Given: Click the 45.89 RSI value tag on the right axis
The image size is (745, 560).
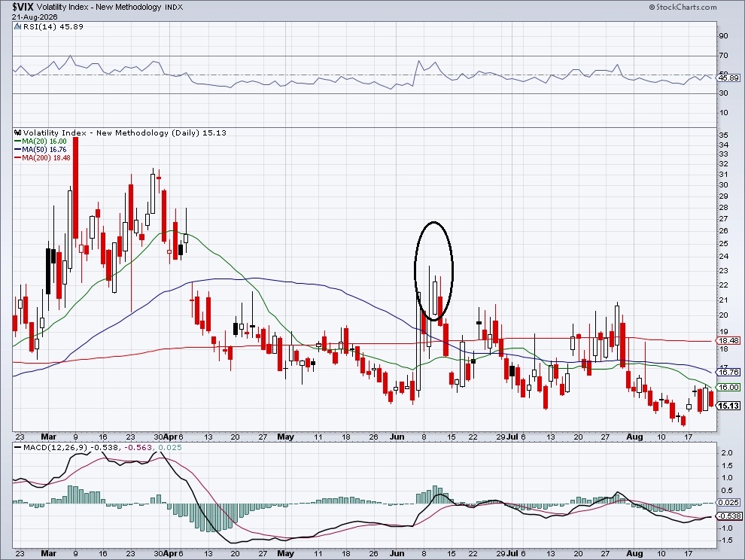Looking at the screenshot, I should point(728,78).
